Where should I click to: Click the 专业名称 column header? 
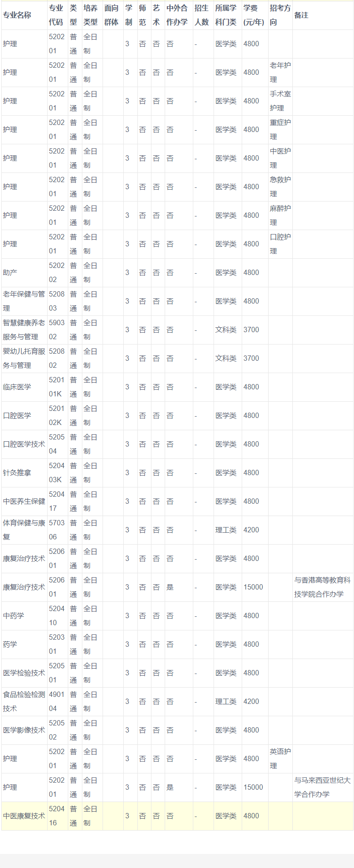pyautogui.click(x=17, y=15)
